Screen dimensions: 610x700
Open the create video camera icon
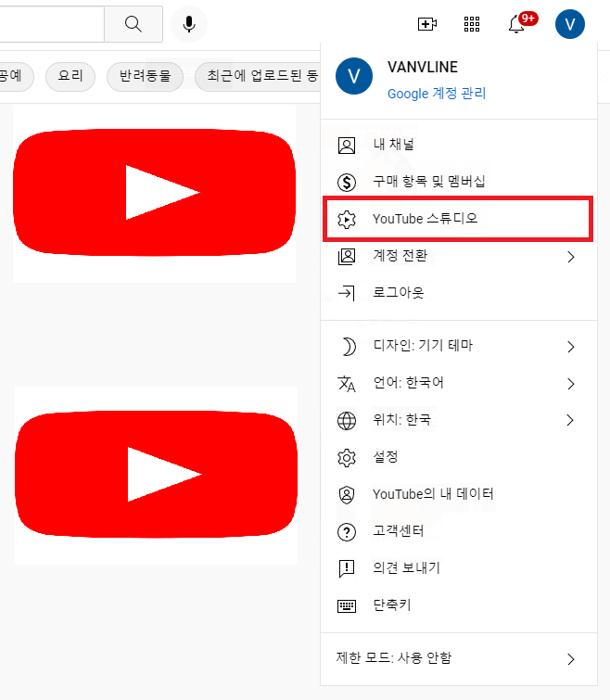pos(427,24)
